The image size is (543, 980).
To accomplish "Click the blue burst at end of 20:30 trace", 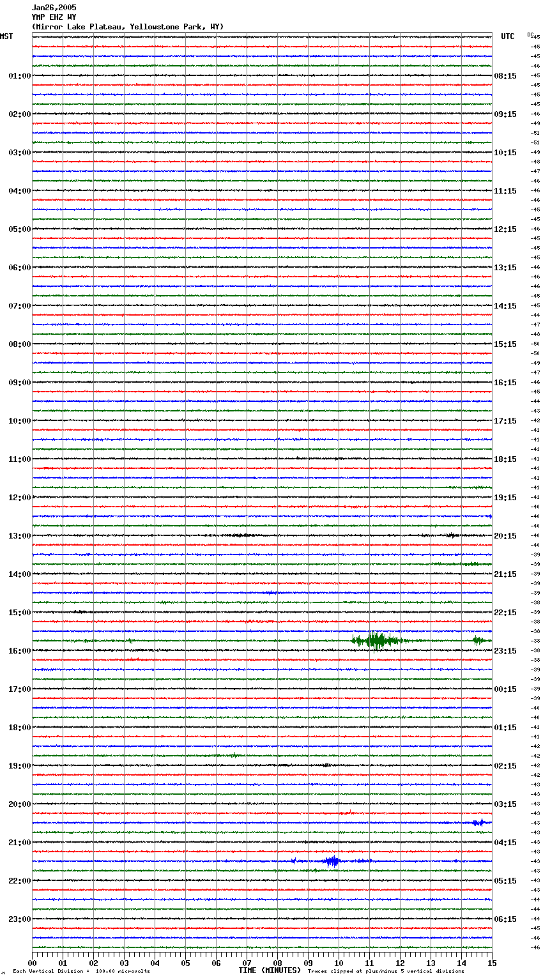I will 478,823.
